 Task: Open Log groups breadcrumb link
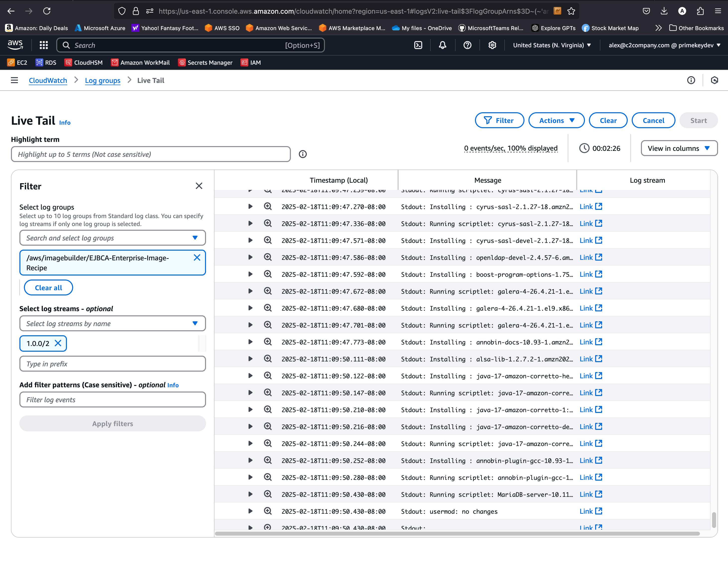102,80
